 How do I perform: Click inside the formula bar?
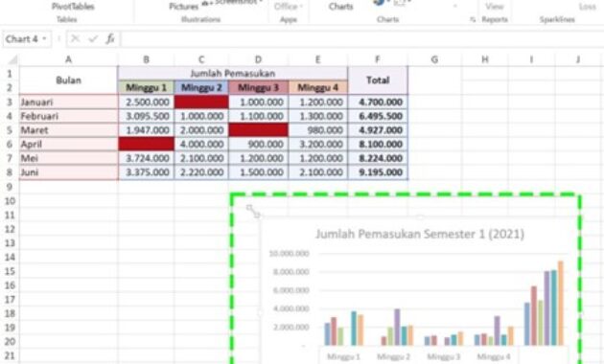(x=362, y=39)
